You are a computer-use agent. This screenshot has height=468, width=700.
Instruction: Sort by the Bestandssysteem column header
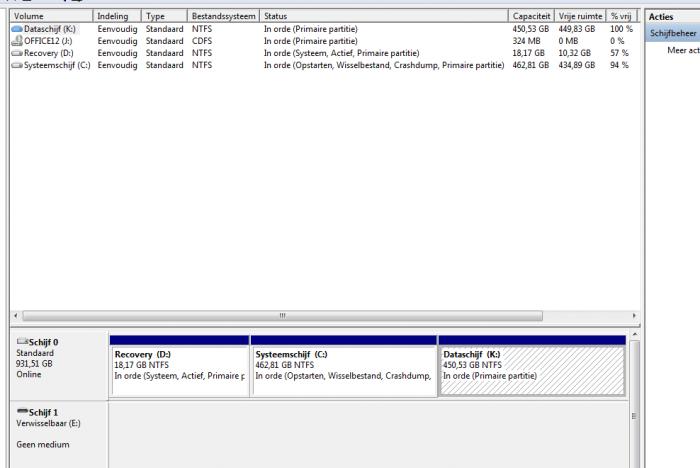click(x=224, y=16)
